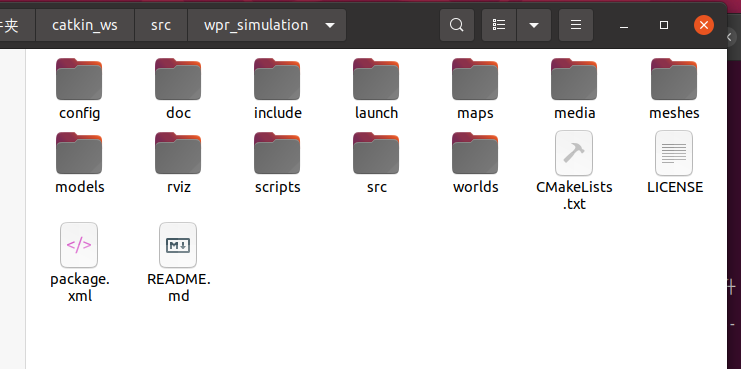Toggle list view button

pos(499,25)
